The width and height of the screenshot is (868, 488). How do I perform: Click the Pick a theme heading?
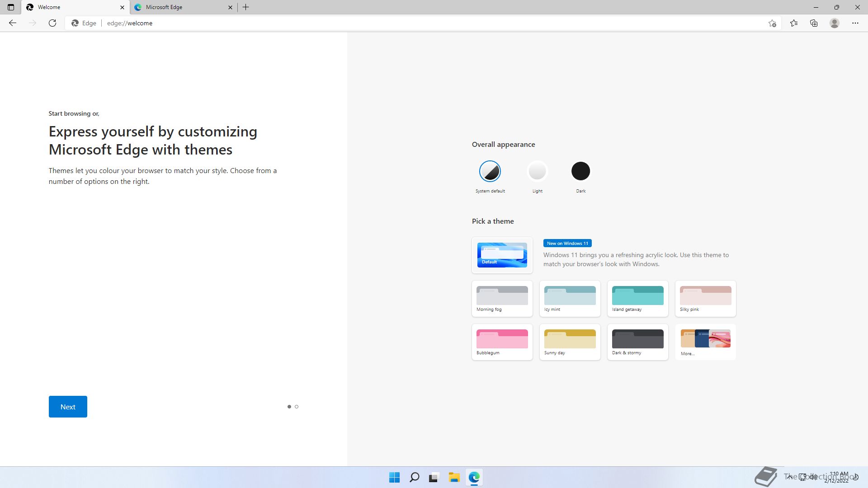493,221
